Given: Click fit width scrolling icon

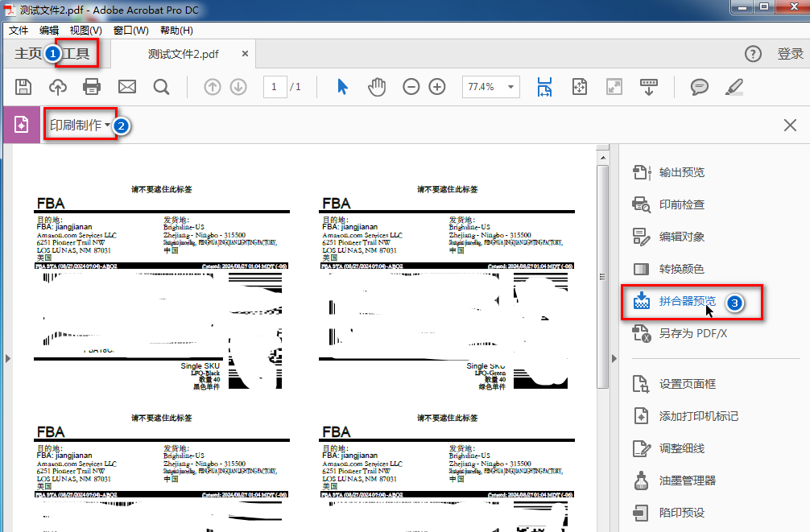Looking at the screenshot, I should 544,87.
